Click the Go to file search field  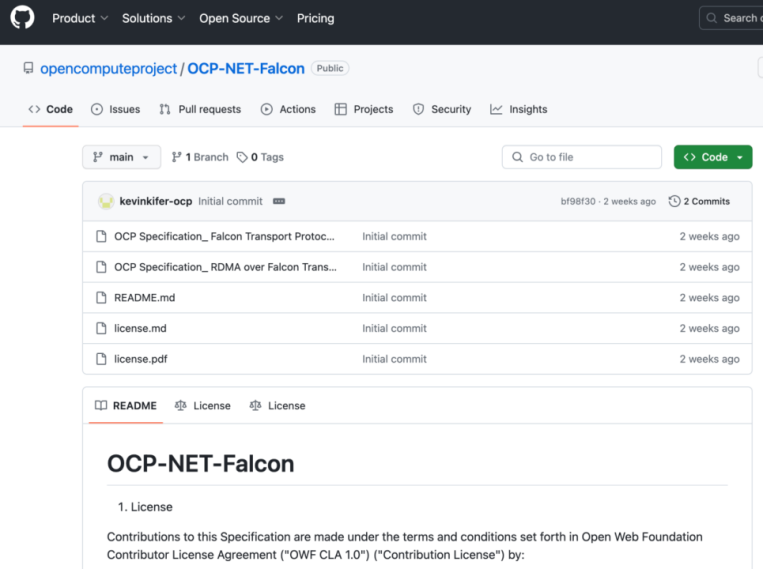click(x=581, y=157)
